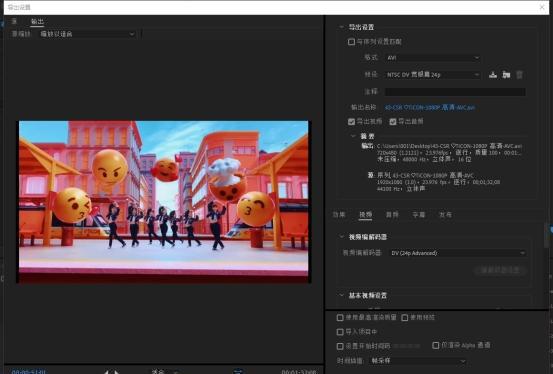Open the source scaling dropdown above the preview
Viewport: 553px width, 374px height.
pyautogui.click(x=87, y=34)
